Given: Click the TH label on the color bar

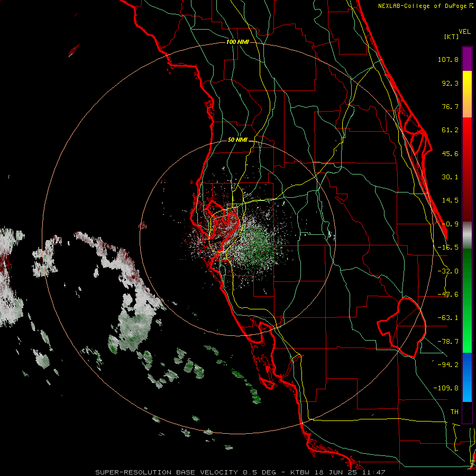Looking at the screenshot, I should tap(454, 412).
